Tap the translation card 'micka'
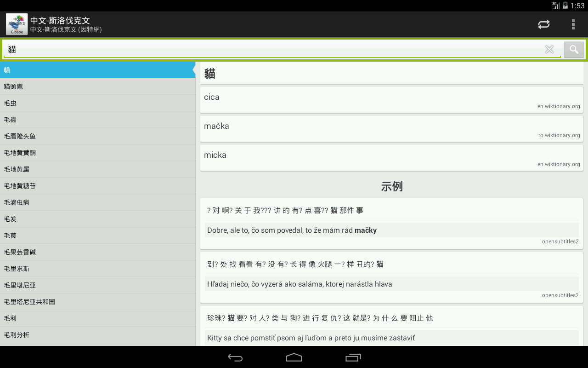Image resolution: width=588 pixels, height=368 pixels. [x=391, y=158]
